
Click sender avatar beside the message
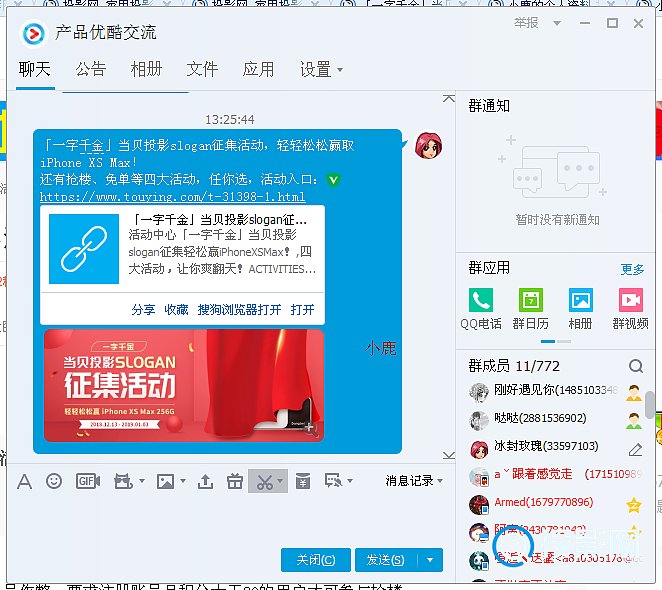[x=428, y=144]
